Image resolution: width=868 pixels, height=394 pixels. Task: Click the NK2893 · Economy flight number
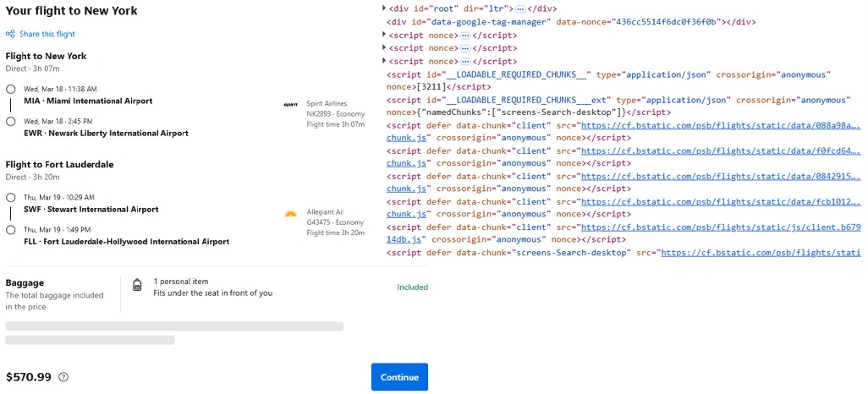pyautogui.click(x=336, y=114)
